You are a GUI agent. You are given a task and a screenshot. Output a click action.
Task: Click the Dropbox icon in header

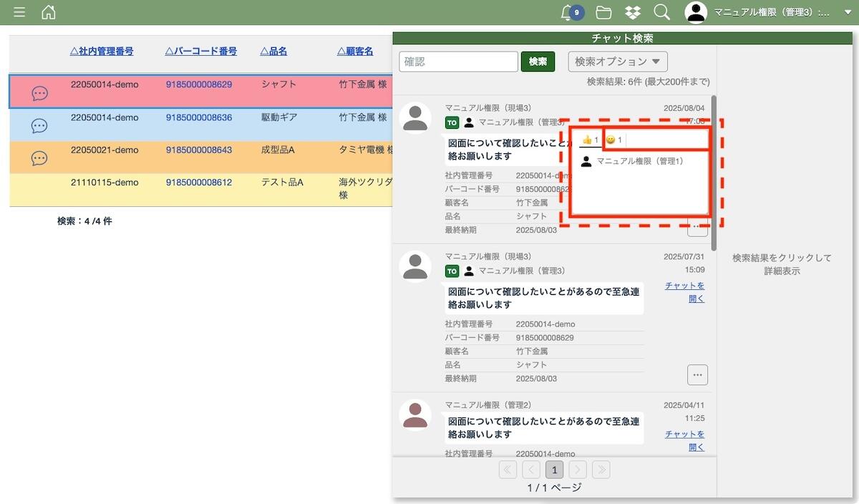(x=633, y=12)
